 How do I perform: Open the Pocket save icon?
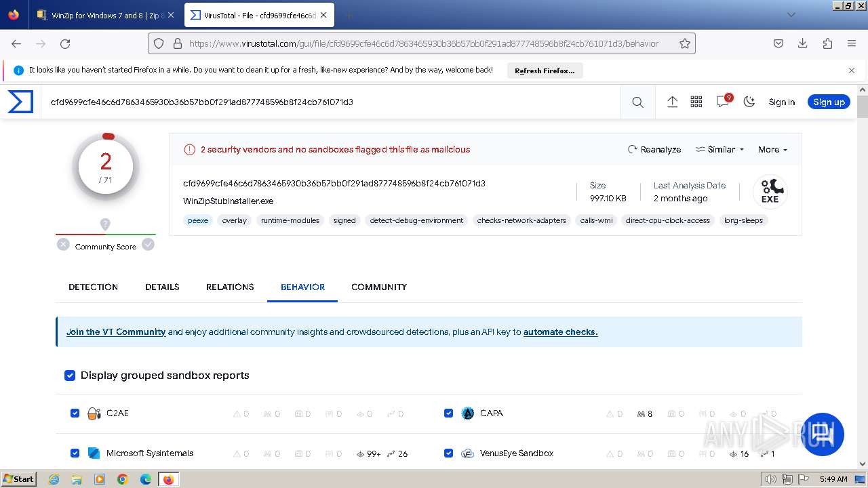778,43
